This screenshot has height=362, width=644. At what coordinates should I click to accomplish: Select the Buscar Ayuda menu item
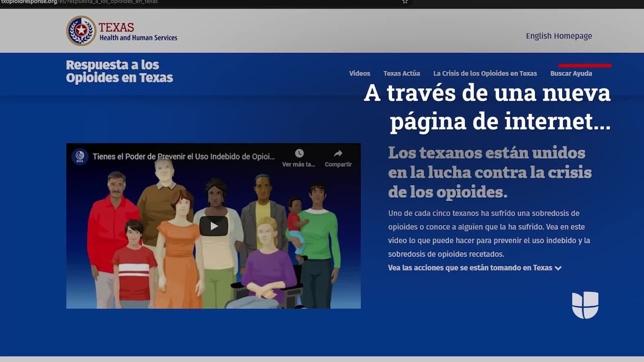[571, 73]
